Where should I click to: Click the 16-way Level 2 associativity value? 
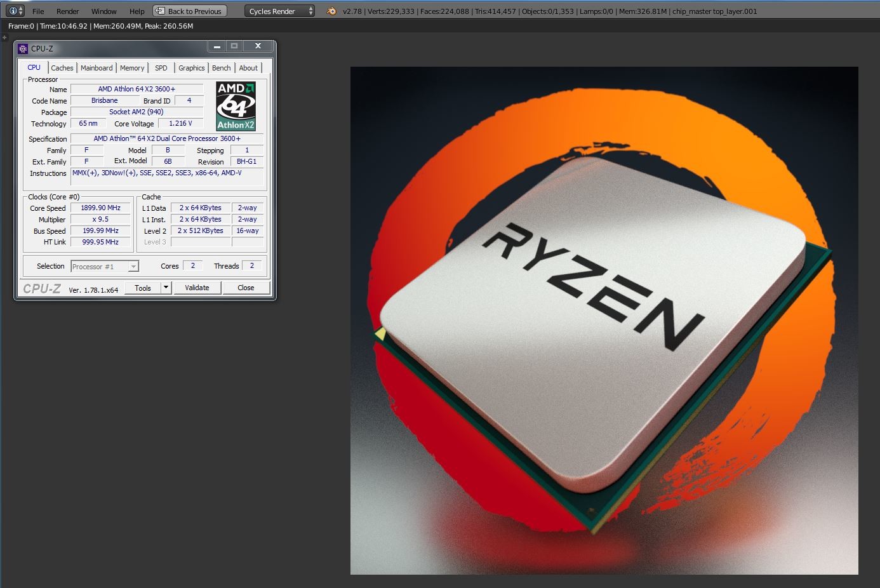[x=248, y=231]
